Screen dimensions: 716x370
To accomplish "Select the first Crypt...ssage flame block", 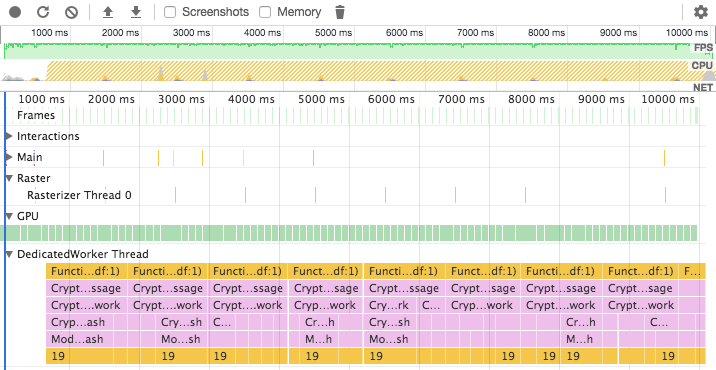I will [86, 288].
